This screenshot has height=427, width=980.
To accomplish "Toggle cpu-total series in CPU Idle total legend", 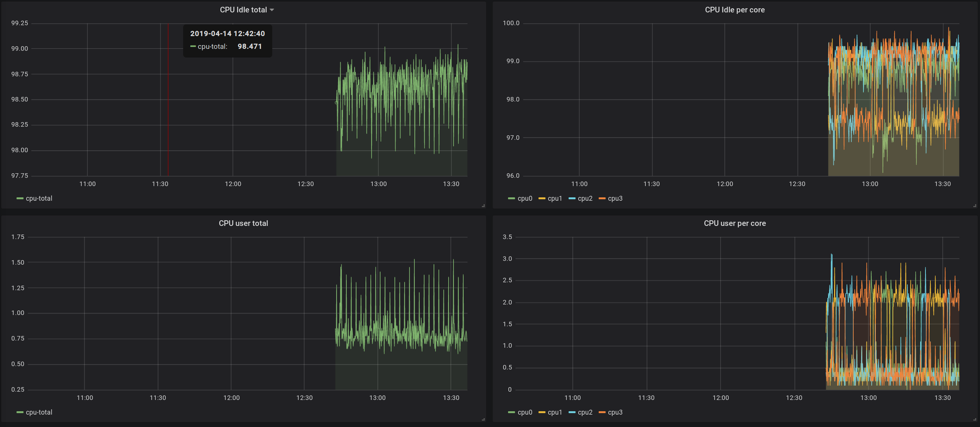I will [x=39, y=198].
